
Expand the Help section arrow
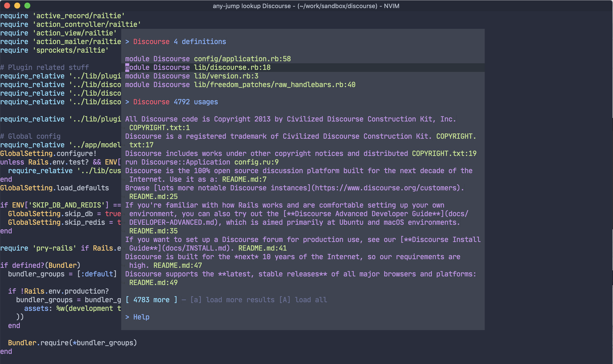pyautogui.click(x=127, y=317)
